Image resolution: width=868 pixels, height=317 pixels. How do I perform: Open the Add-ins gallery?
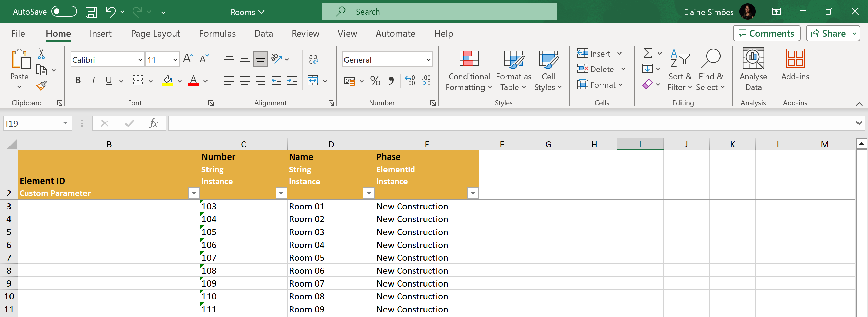pyautogui.click(x=795, y=64)
